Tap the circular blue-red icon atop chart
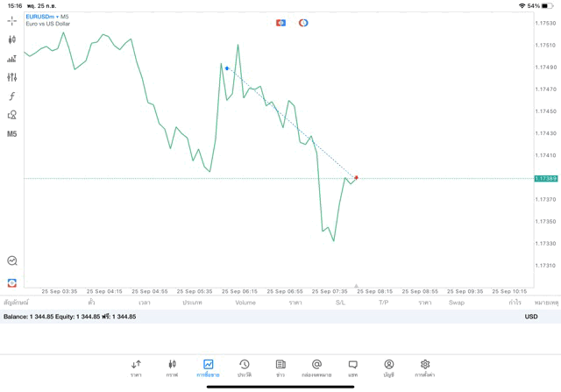Image resolution: width=561 pixels, height=392 pixels. click(x=303, y=23)
